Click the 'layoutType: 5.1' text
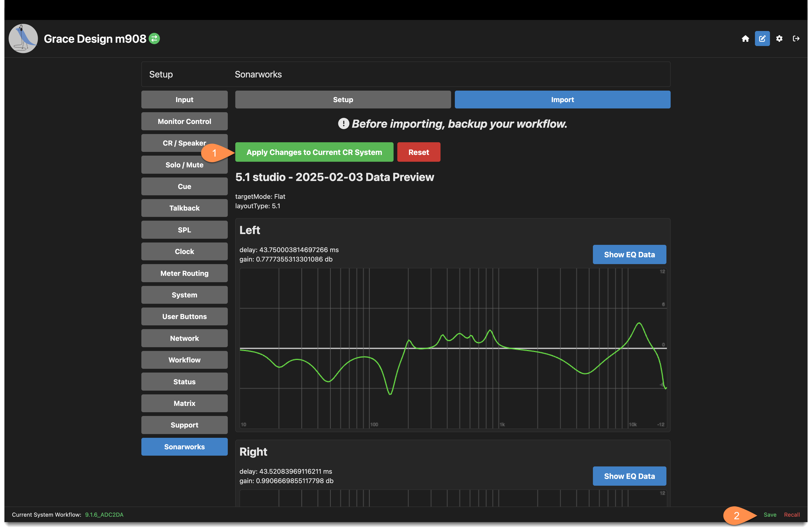812x531 pixels. click(x=258, y=206)
